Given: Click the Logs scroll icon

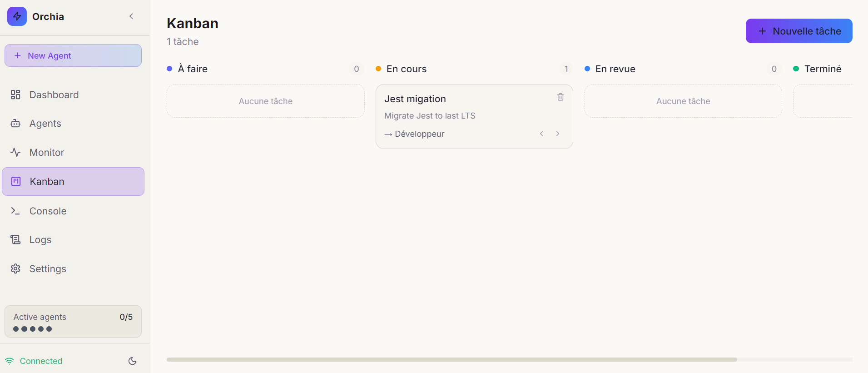Looking at the screenshot, I should pos(15,239).
